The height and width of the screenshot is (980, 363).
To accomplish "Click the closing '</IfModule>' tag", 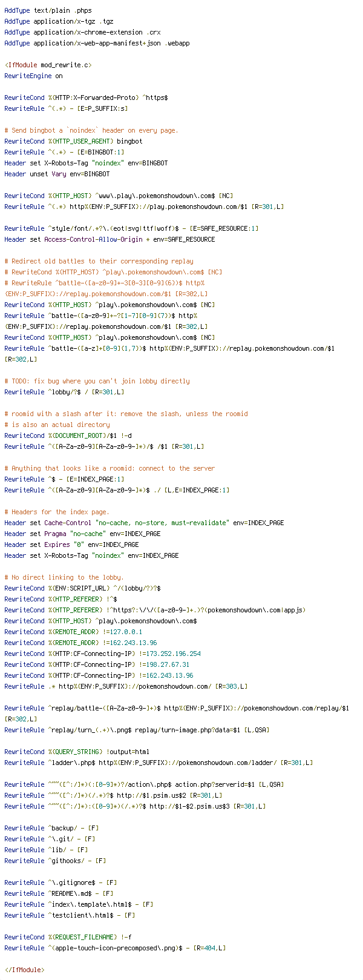I will pos(24,970).
